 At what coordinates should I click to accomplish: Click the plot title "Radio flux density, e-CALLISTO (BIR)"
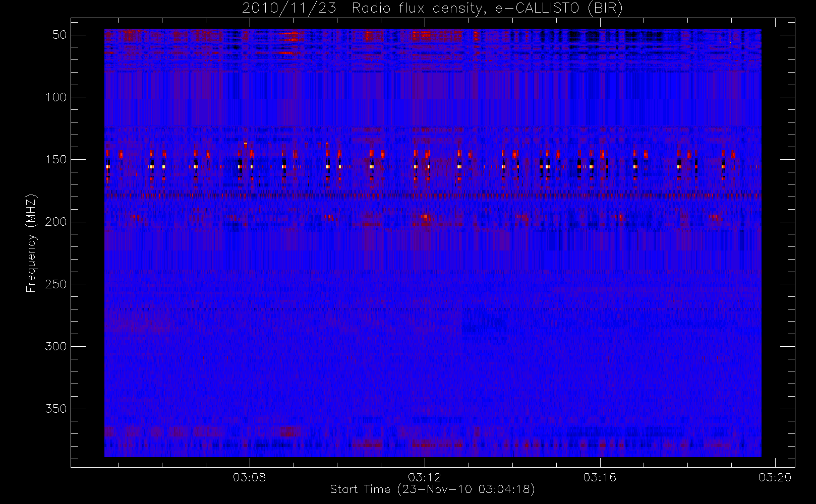tap(487, 9)
